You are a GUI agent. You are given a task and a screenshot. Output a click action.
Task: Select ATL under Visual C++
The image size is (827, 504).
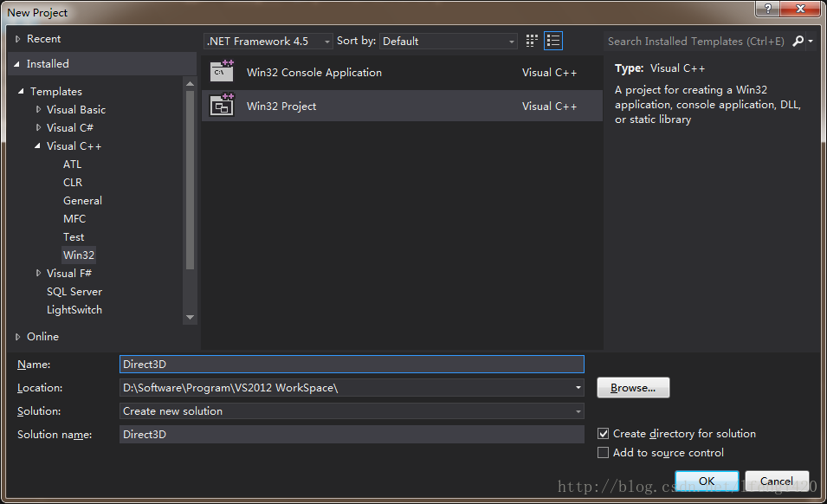pos(72,164)
